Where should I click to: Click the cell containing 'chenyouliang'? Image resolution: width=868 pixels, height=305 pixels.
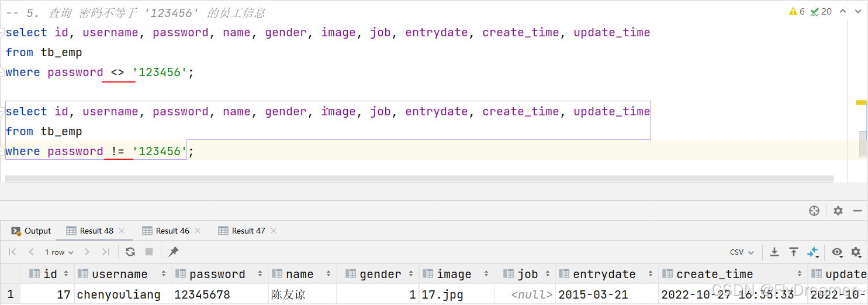(123, 294)
